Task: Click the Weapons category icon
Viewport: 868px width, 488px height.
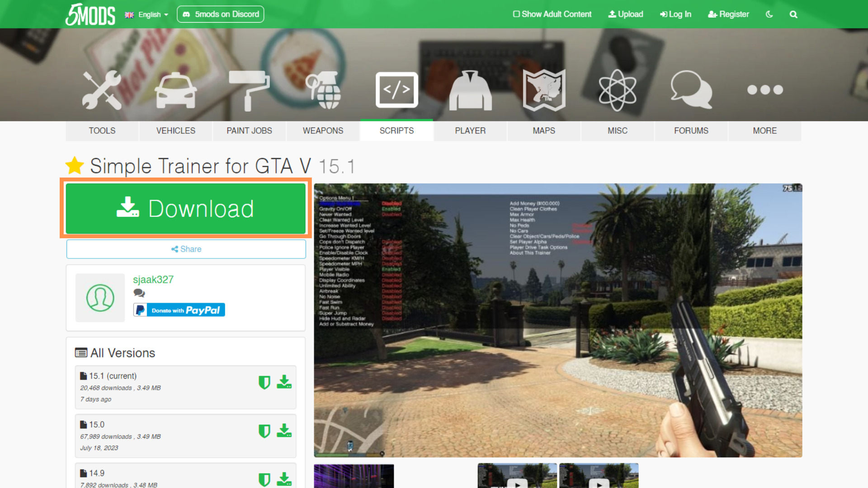Action: coord(322,89)
